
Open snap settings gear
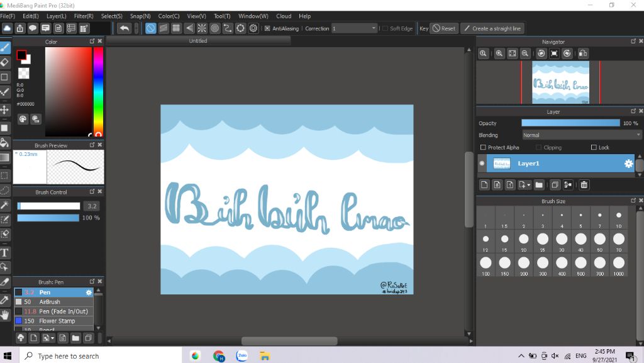tap(253, 28)
